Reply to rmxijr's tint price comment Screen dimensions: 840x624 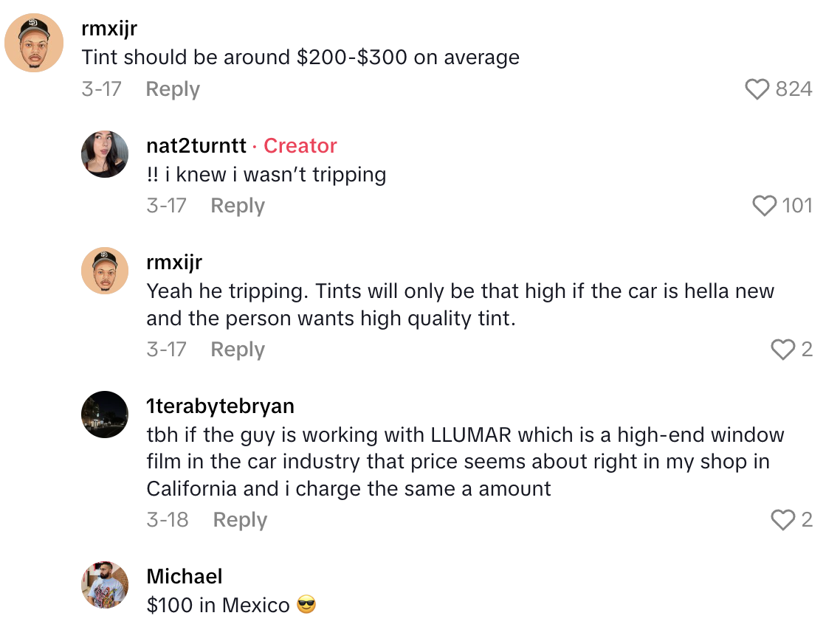pyautogui.click(x=172, y=89)
